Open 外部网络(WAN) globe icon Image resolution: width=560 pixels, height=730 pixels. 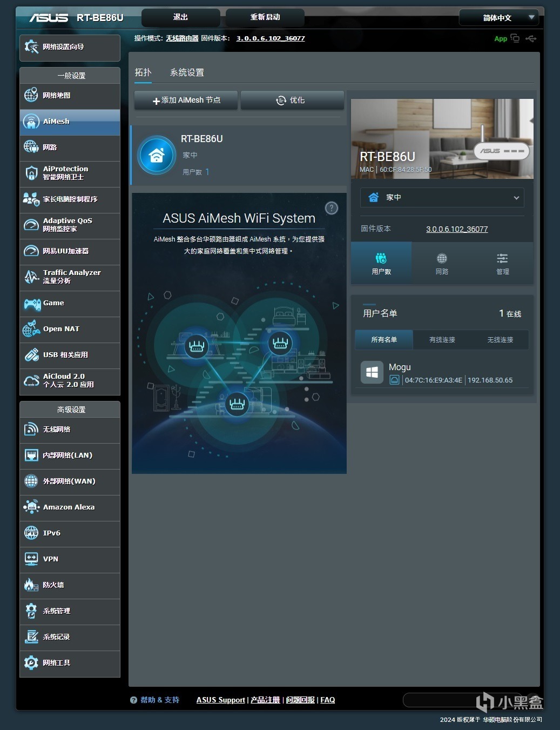pos(31,481)
